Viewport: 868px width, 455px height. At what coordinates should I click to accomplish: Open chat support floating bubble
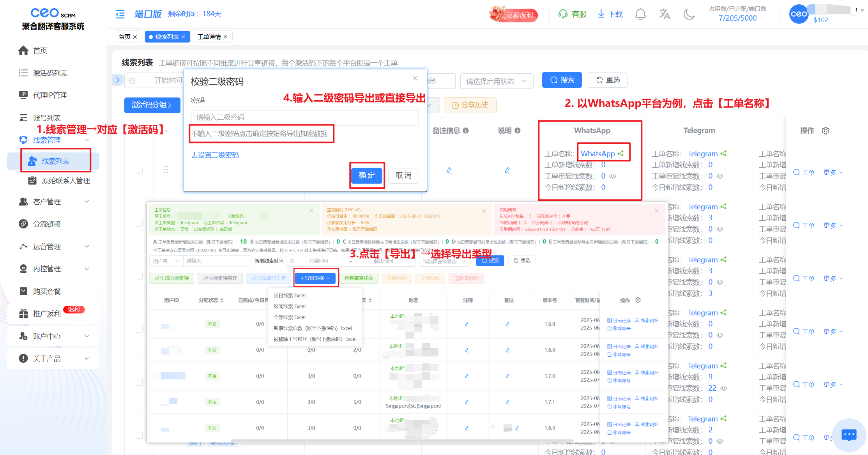(x=849, y=435)
